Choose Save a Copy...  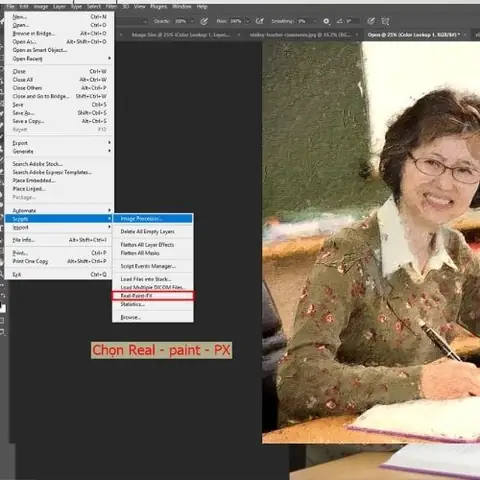click(60, 121)
